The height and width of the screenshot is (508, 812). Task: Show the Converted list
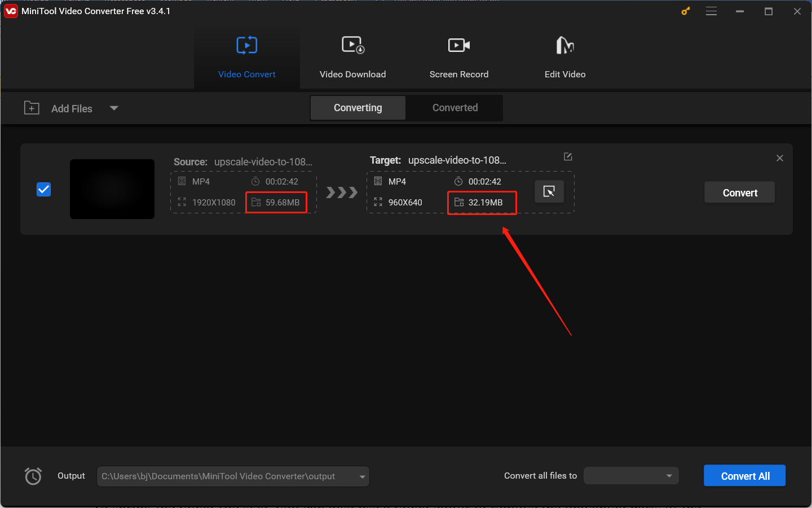click(x=455, y=108)
